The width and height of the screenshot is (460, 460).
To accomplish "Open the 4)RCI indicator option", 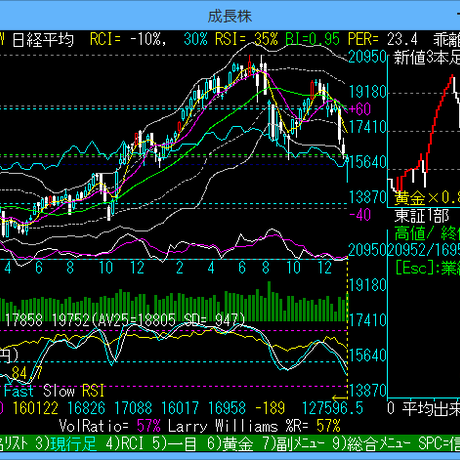I will (125, 444).
